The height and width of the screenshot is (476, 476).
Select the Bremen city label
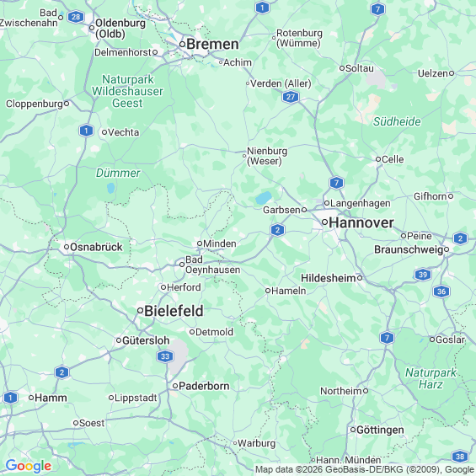(212, 44)
